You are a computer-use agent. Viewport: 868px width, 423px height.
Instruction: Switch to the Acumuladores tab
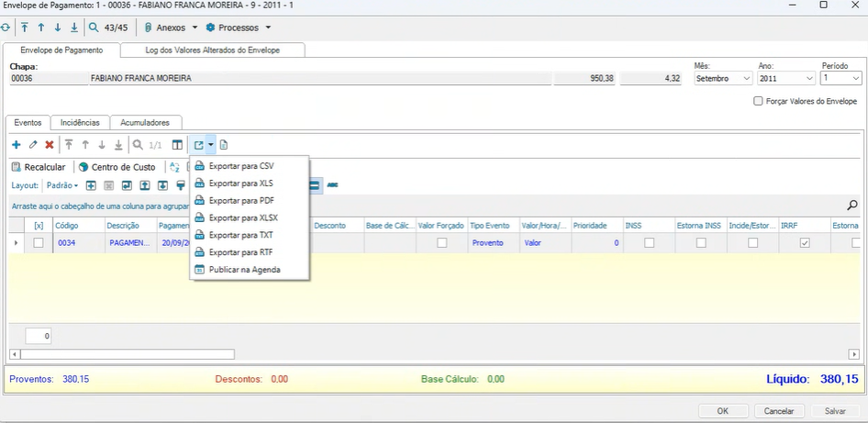coord(145,122)
